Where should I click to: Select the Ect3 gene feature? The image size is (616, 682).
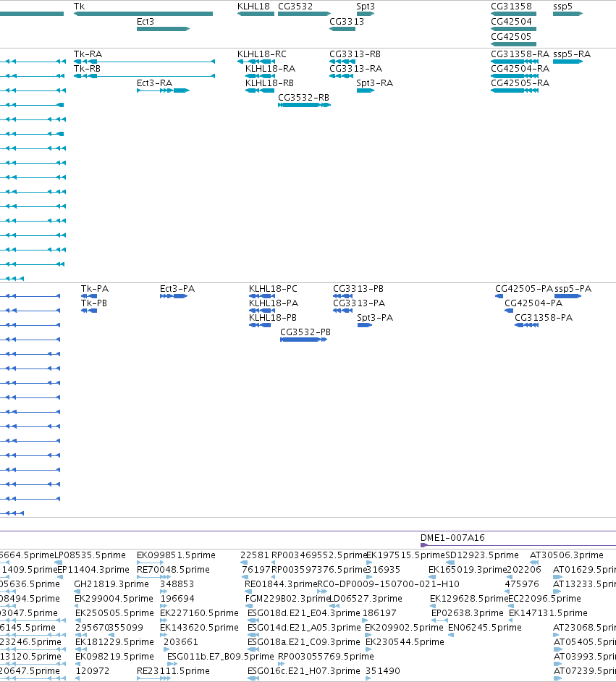point(163,29)
